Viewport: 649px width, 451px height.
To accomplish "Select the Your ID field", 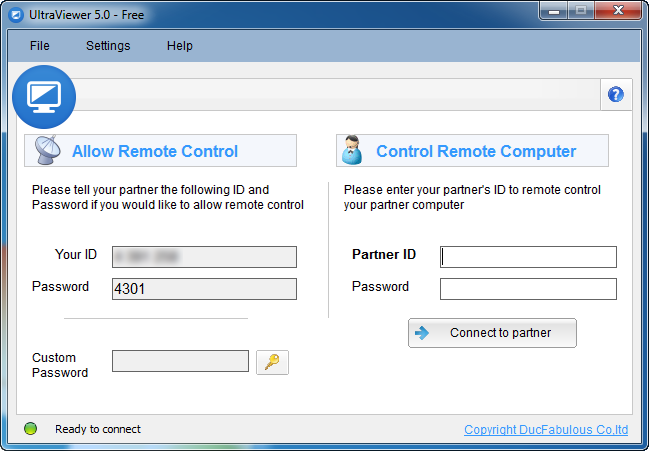I will (204, 256).
